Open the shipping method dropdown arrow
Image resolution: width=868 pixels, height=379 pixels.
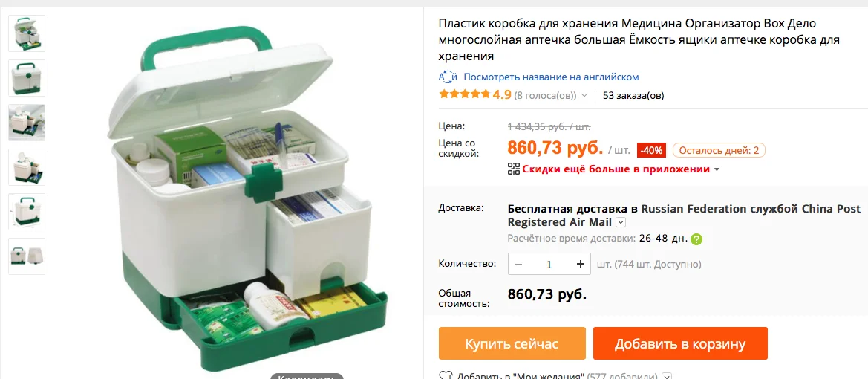pyautogui.click(x=621, y=223)
